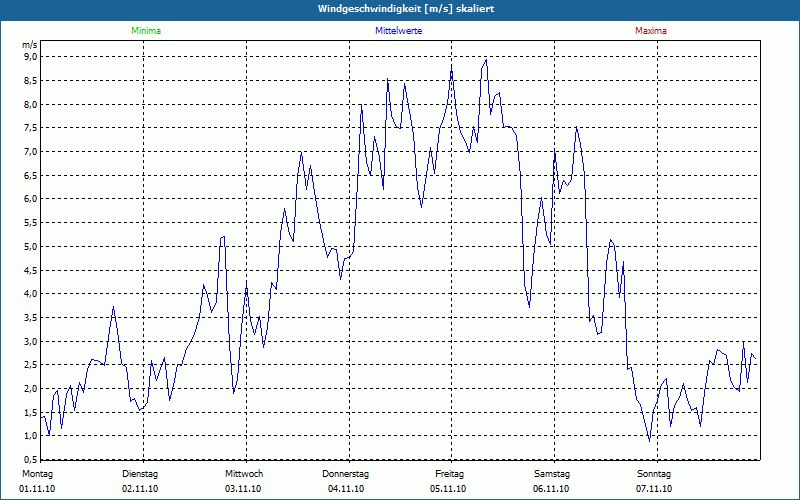Click the date 01.11.10
The height and width of the screenshot is (500, 800).
[37, 489]
